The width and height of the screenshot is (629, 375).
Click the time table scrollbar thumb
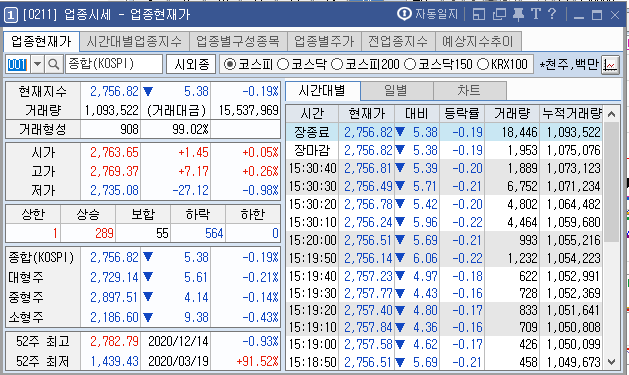coord(611,182)
